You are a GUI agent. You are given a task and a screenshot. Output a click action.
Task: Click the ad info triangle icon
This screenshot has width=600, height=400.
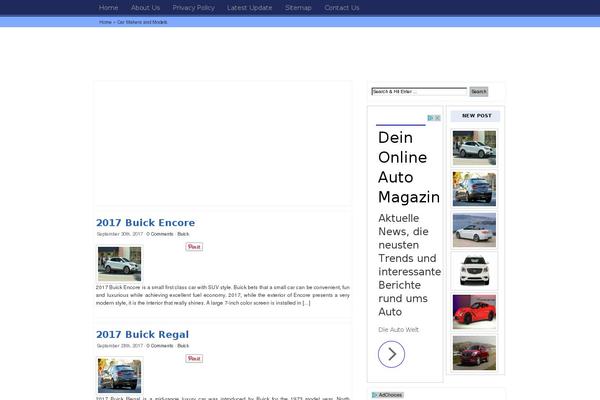[x=430, y=118]
